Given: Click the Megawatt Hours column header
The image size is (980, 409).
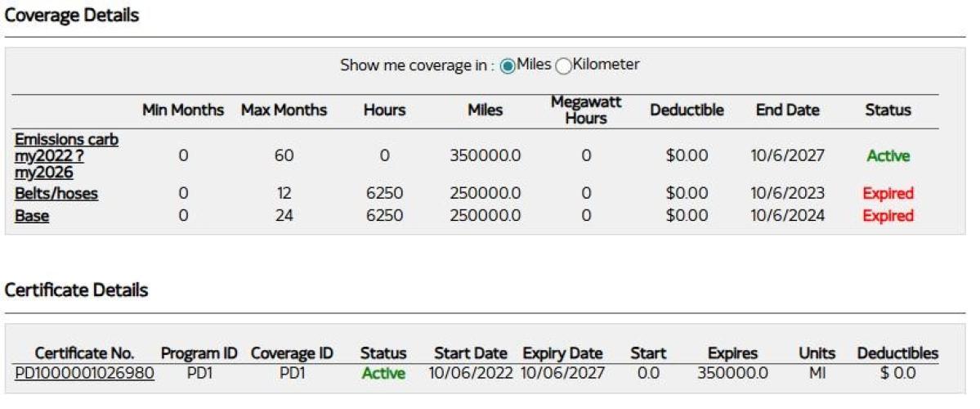Looking at the screenshot, I should tap(586, 110).
